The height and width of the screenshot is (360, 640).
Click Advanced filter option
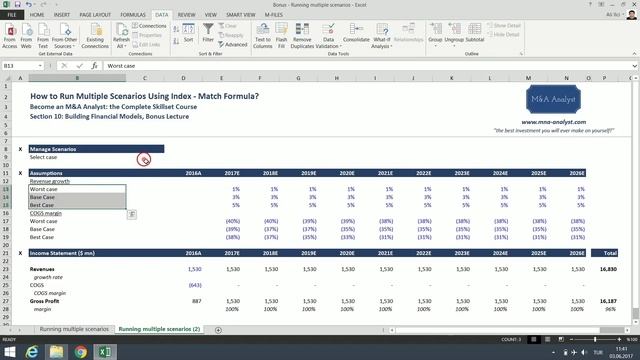[x=233, y=44]
